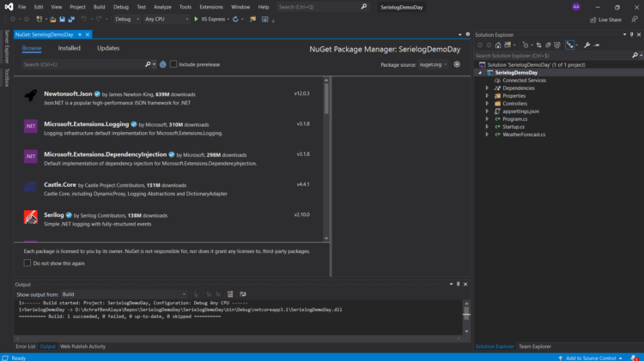Select the Castle.Core package
Screen dimensions: 644x361
(x=167, y=190)
